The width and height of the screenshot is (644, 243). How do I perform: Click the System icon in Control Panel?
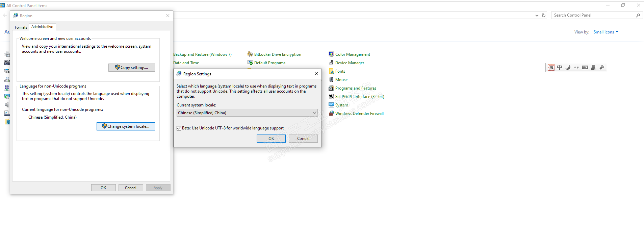tap(331, 105)
